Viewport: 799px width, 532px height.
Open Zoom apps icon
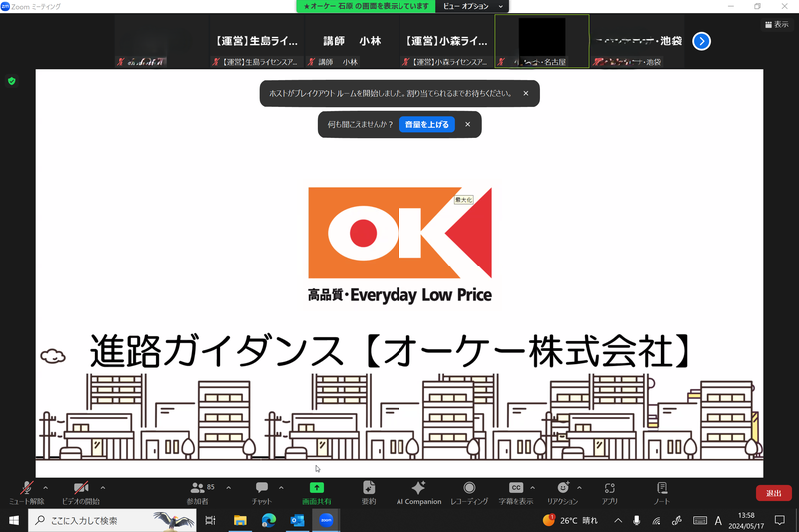point(610,492)
